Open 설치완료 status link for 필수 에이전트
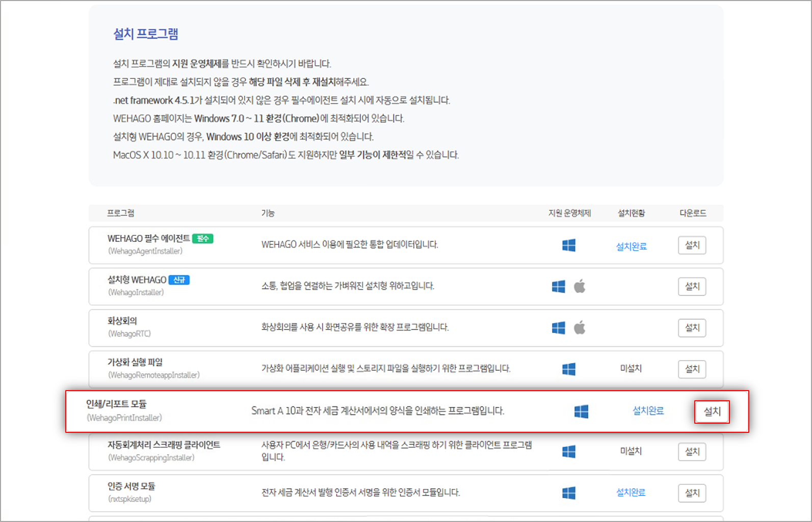812x522 pixels. [x=631, y=246]
